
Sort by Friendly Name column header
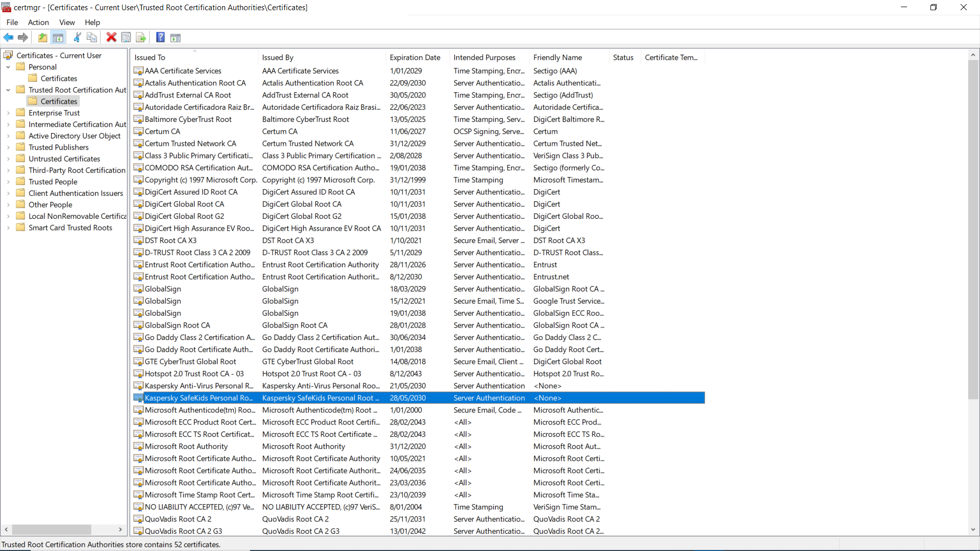click(570, 57)
